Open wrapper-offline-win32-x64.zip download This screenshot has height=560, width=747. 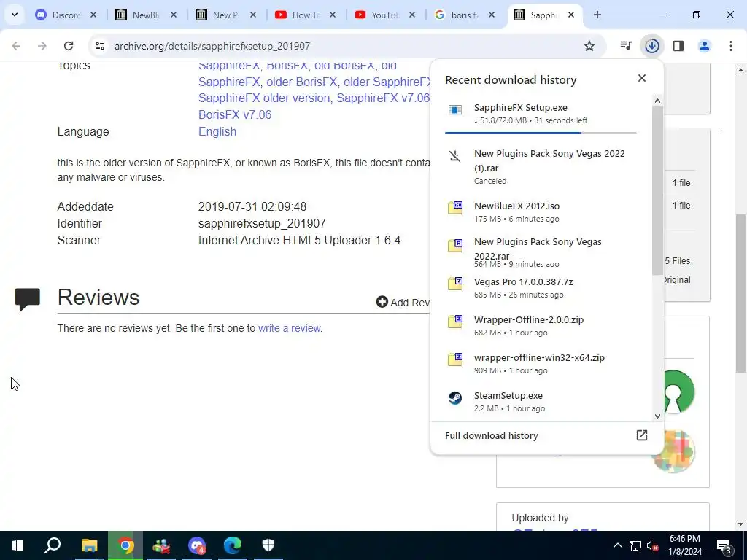(541, 363)
